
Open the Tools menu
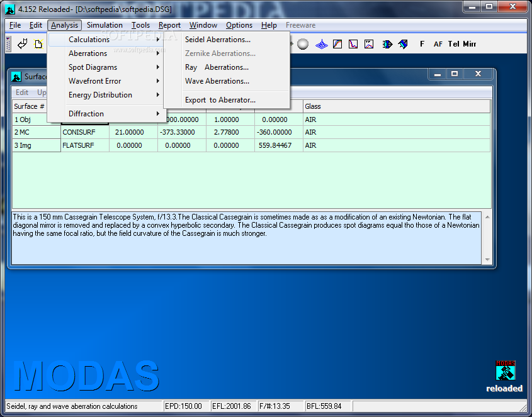[x=140, y=25]
